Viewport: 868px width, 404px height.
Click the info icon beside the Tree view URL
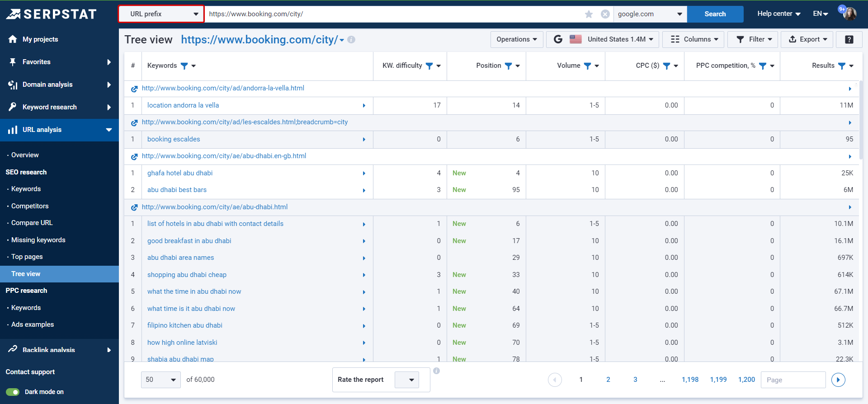click(351, 40)
